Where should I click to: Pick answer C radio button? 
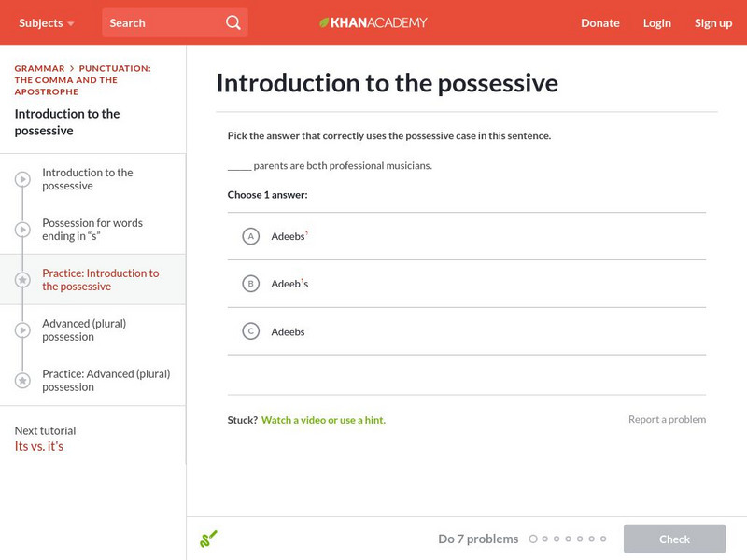point(250,331)
